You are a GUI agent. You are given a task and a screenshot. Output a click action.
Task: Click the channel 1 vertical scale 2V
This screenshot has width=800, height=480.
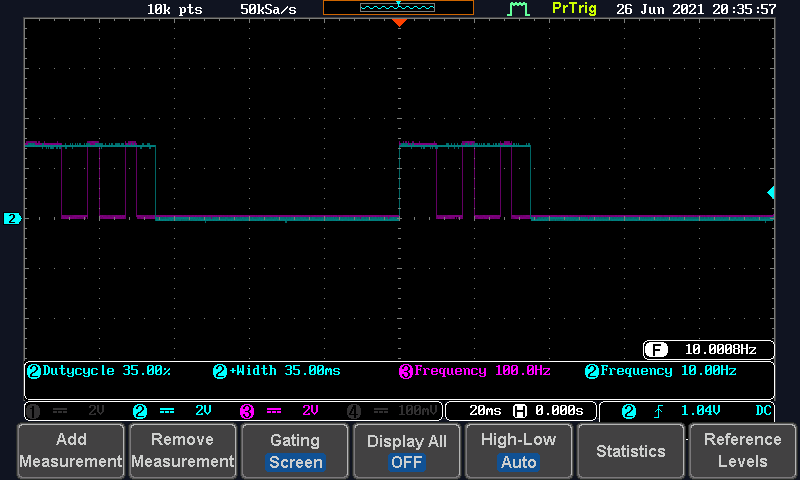coord(96,411)
